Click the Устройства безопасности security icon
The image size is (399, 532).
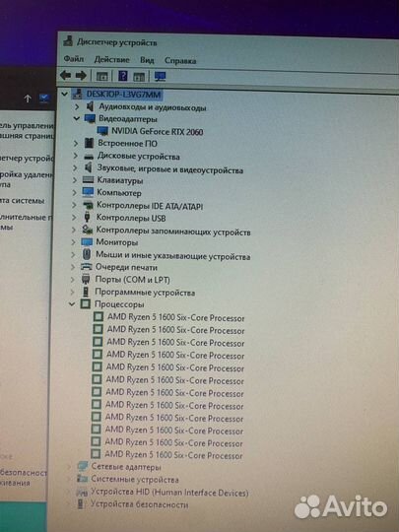[81, 504]
